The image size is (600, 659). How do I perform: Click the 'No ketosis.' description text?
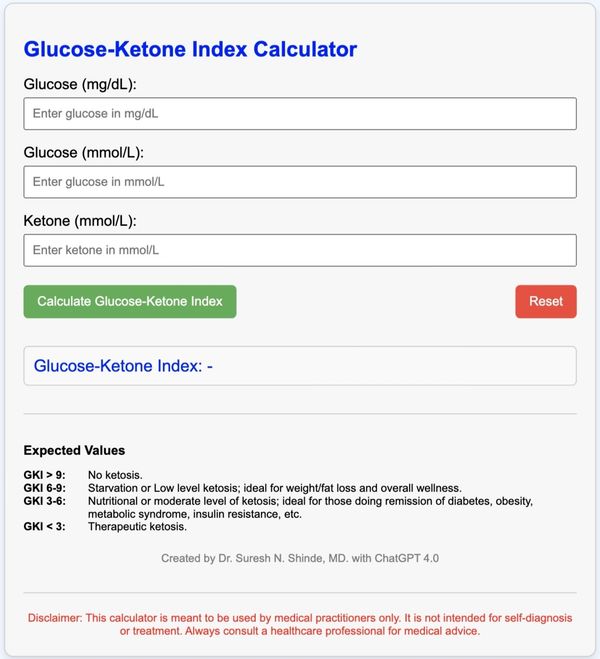pos(115,475)
